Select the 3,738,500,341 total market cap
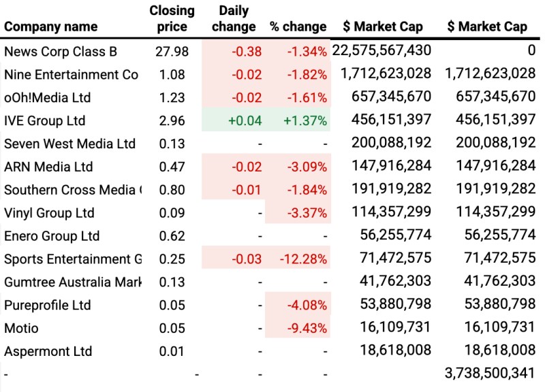Screen dimensions: 545x392 (x=489, y=374)
